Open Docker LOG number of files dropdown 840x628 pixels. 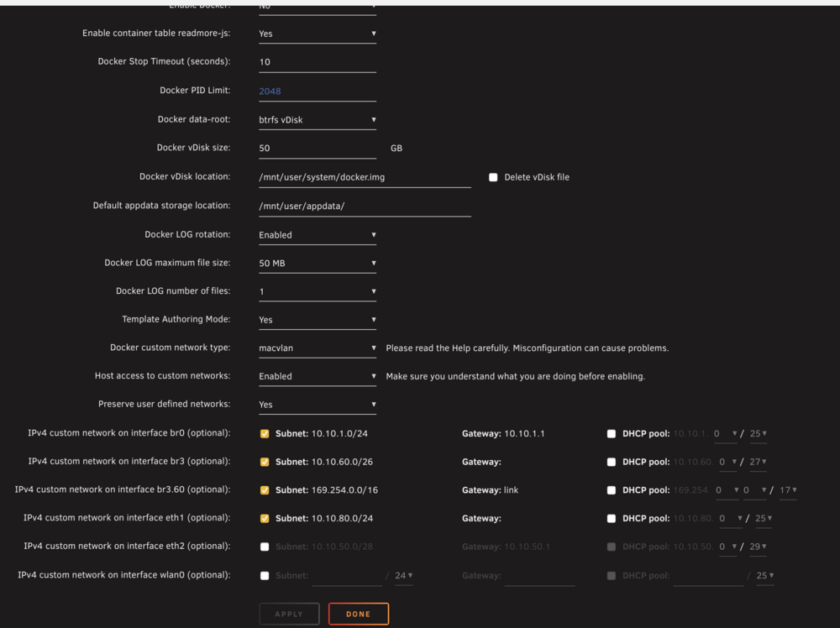(318, 292)
